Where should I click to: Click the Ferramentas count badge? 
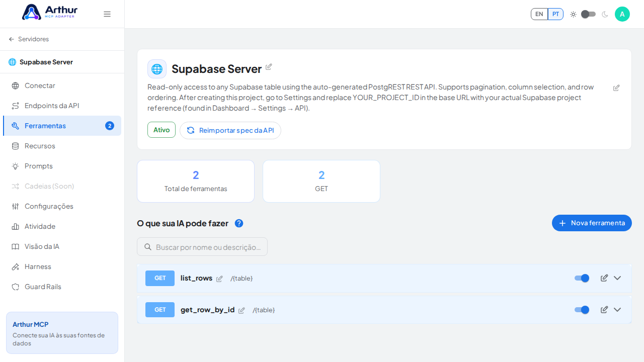coord(110,126)
